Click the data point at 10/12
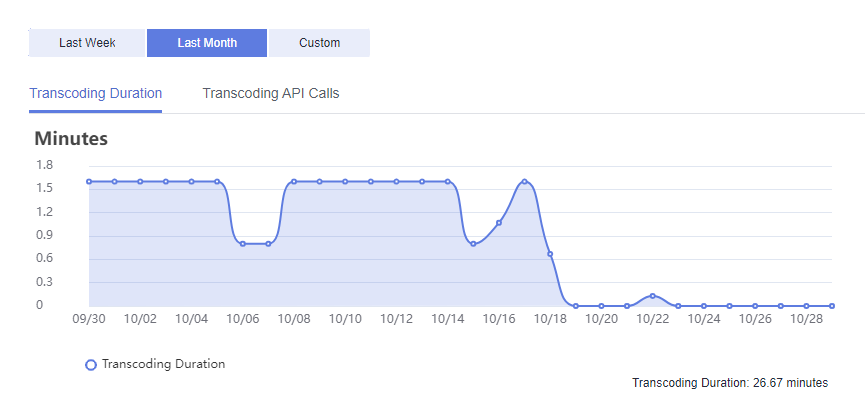This screenshot has height=416, width=865. pos(396,182)
